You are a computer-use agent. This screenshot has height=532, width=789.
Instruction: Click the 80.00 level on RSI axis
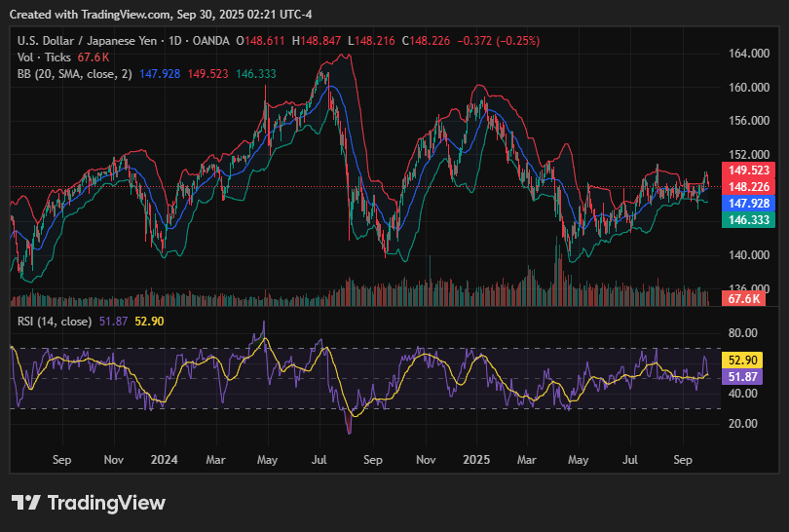click(x=743, y=332)
